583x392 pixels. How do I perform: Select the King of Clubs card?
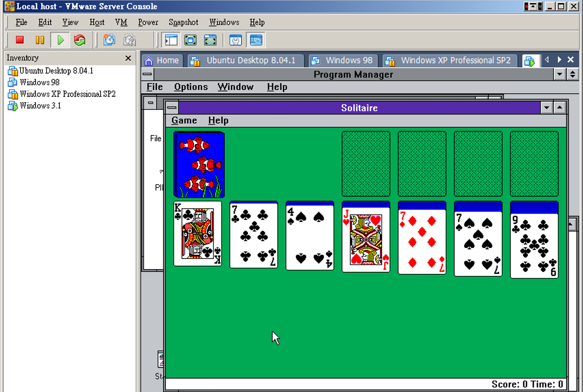198,234
